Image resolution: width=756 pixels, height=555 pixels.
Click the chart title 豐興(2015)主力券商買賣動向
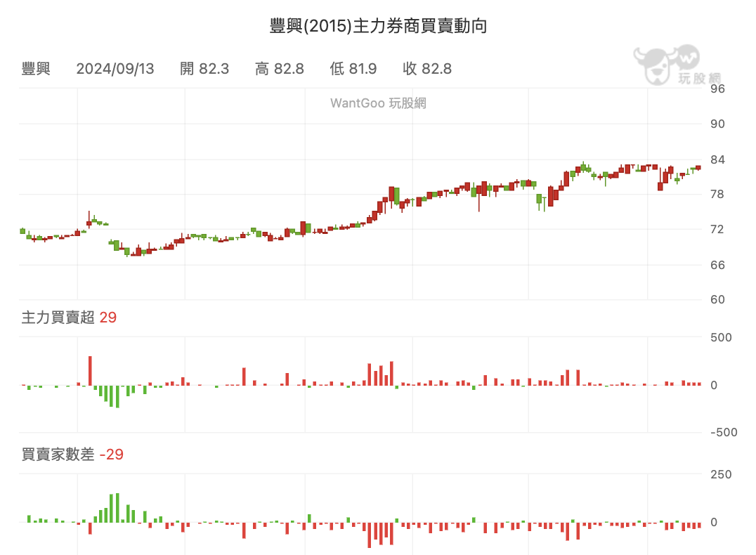378,25
